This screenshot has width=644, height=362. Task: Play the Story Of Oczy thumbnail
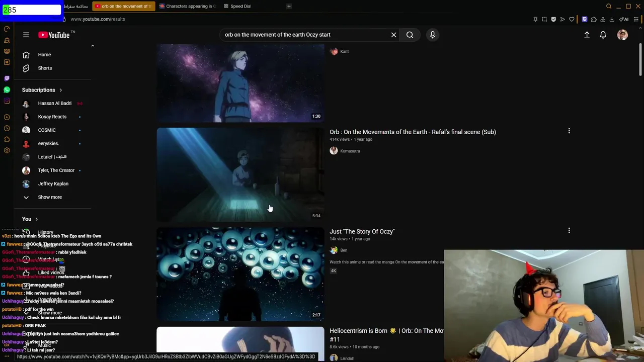point(240,274)
